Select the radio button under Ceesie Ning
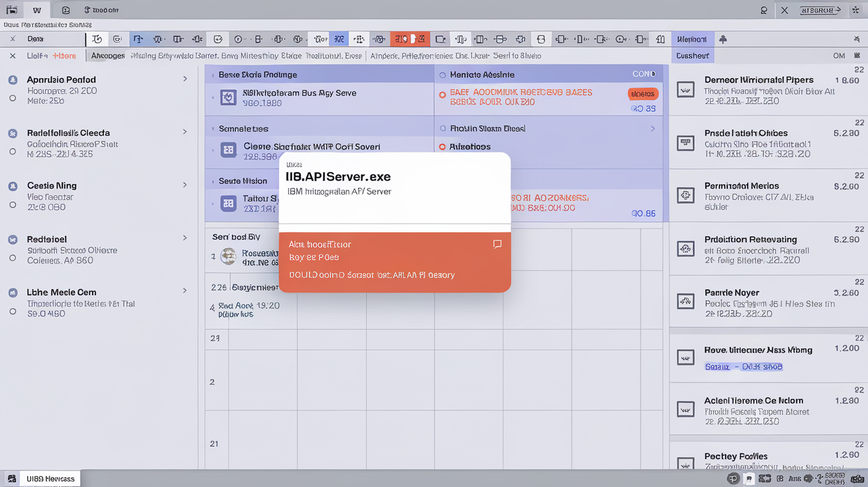 pos(13,205)
